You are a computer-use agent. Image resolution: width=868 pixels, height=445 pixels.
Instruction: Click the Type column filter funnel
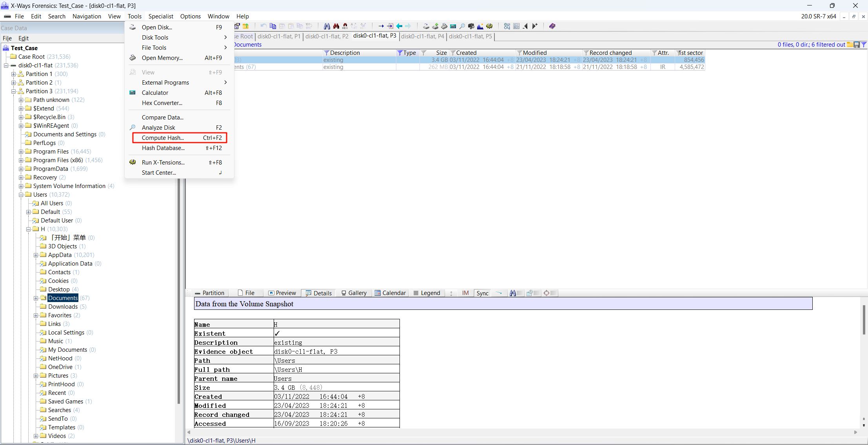click(399, 53)
